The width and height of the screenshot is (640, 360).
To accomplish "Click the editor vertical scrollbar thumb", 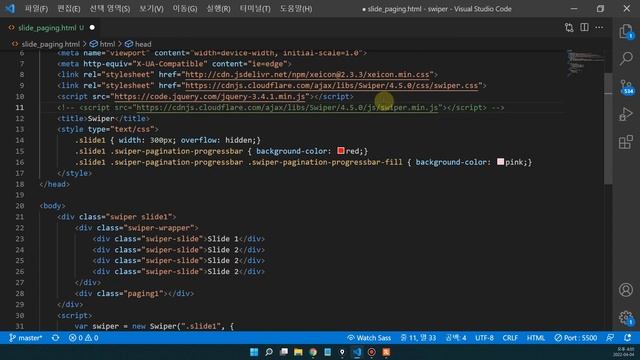I will pos(608,129).
